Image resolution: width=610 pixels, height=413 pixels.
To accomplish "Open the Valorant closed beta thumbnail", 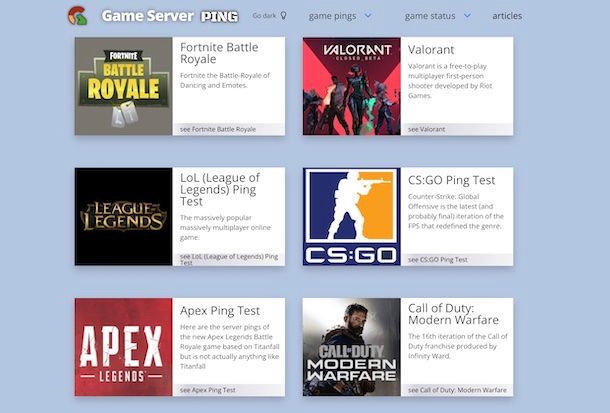I will pyautogui.click(x=351, y=86).
